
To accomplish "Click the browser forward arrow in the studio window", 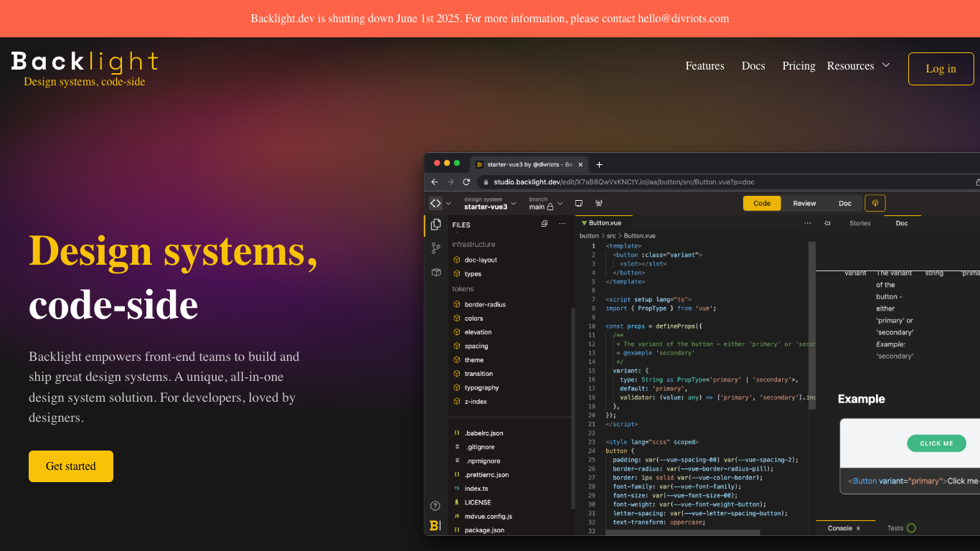I will [x=450, y=182].
